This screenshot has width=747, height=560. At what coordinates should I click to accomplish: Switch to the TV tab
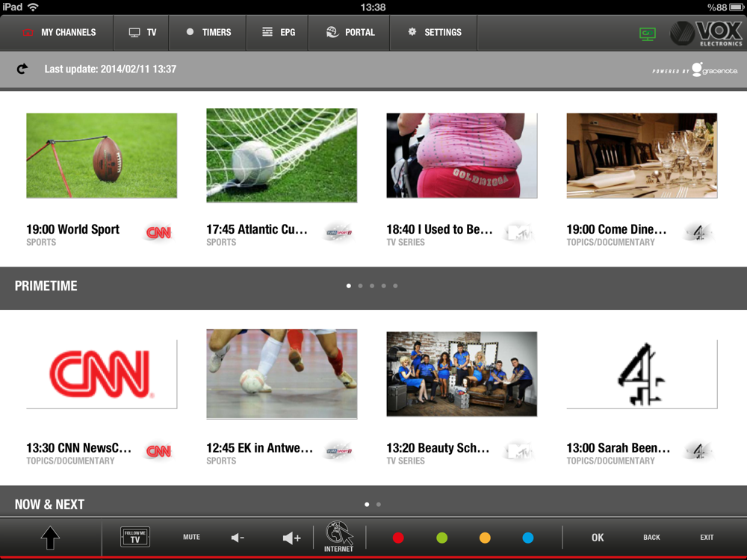click(x=141, y=32)
